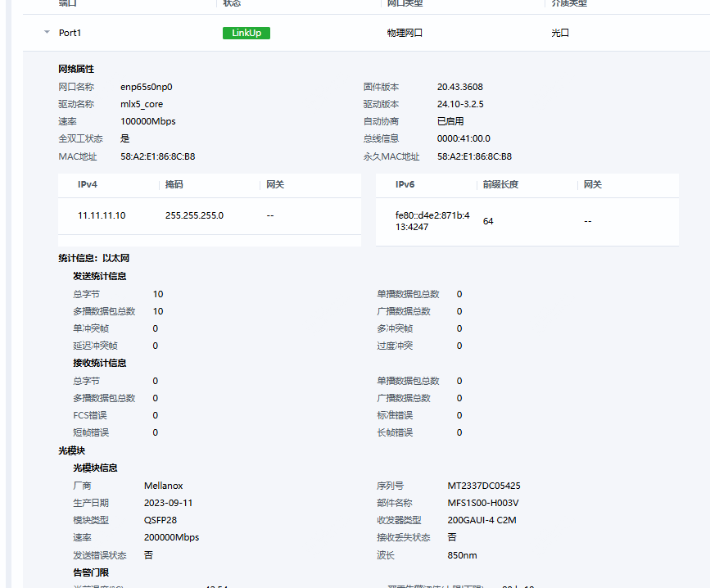Select the interface name enp65s0np0
Image resolution: width=710 pixels, height=588 pixels.
[x=146, y=87]
